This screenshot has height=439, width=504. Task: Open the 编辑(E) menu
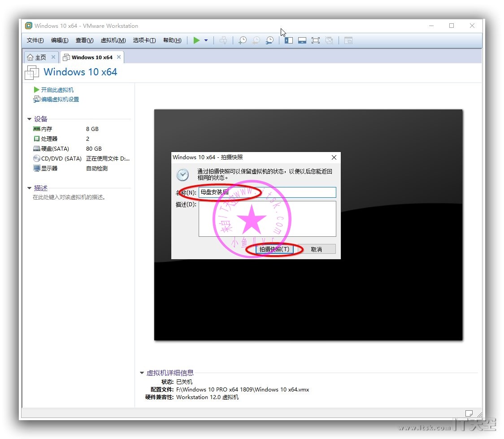pos(60,40)
